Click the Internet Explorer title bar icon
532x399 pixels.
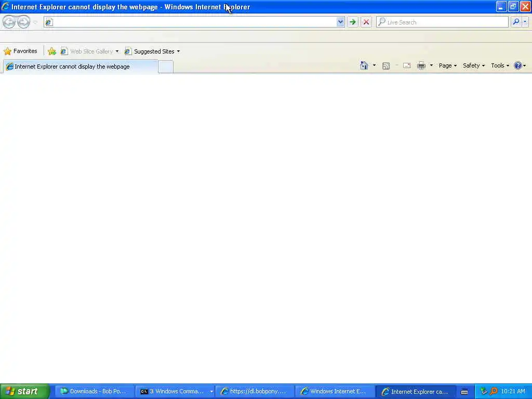click(x=5, y=6)
